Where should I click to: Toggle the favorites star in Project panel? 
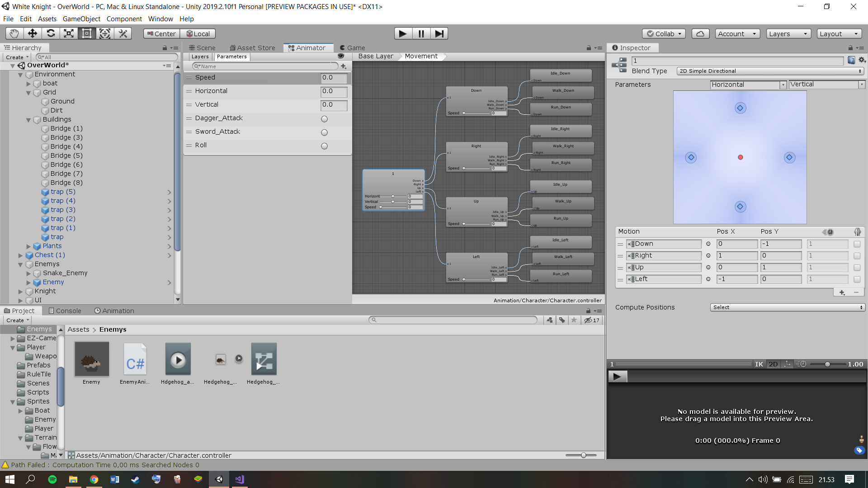click(x=574, y=320)
